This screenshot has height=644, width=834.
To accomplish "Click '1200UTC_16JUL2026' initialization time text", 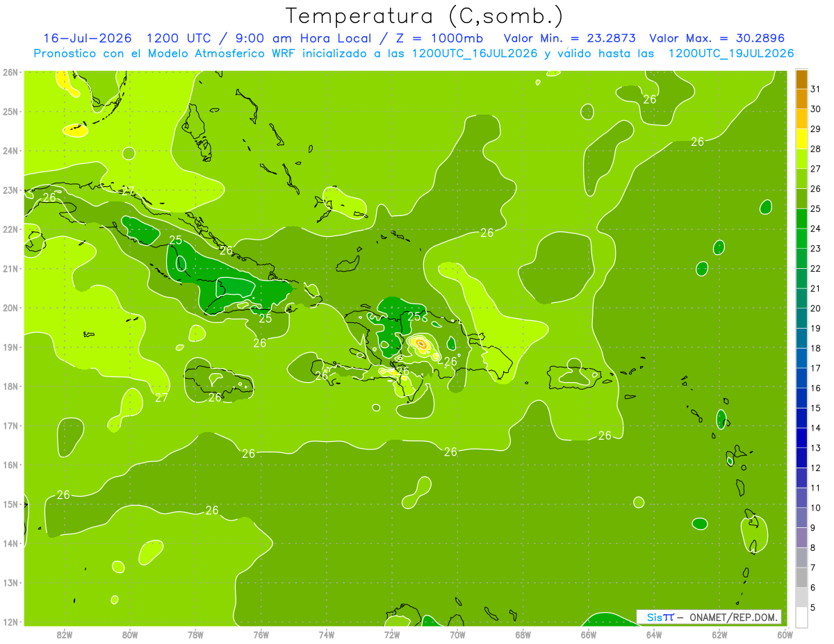I will click(x=475, y=53).
